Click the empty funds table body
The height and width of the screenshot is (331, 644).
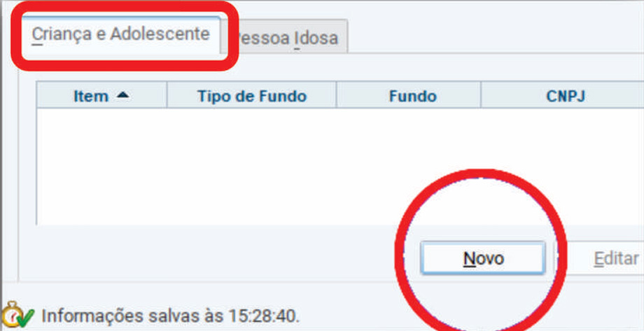click(x=340, y=167)
